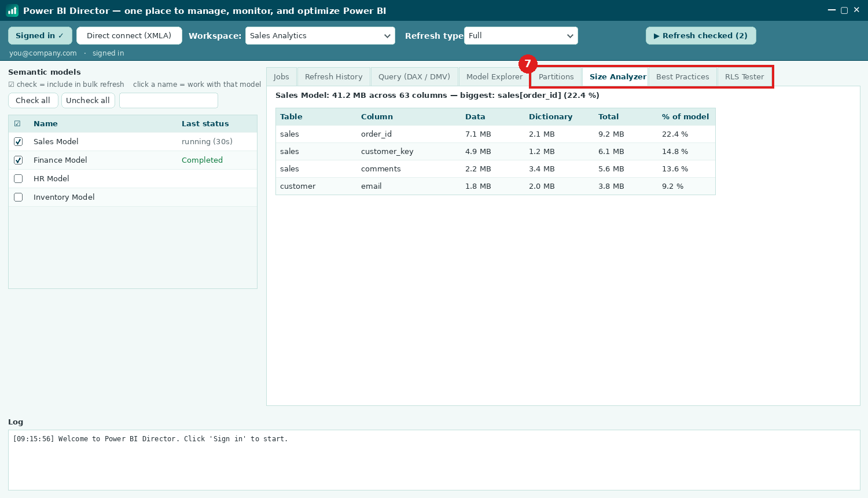The image size is (868, 498).
Task: Click the Power BI Director app icon
Action: click(12, 10)
